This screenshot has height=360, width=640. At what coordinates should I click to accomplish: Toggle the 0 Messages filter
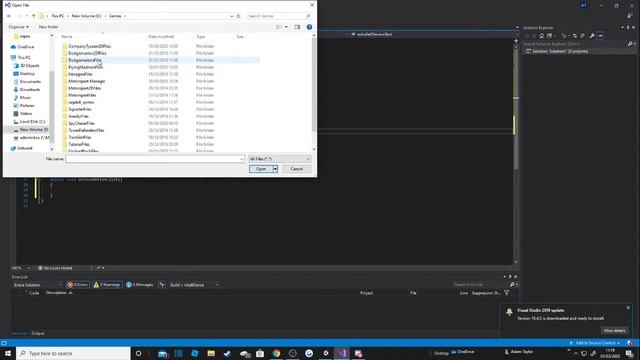[x=139, y=285]
